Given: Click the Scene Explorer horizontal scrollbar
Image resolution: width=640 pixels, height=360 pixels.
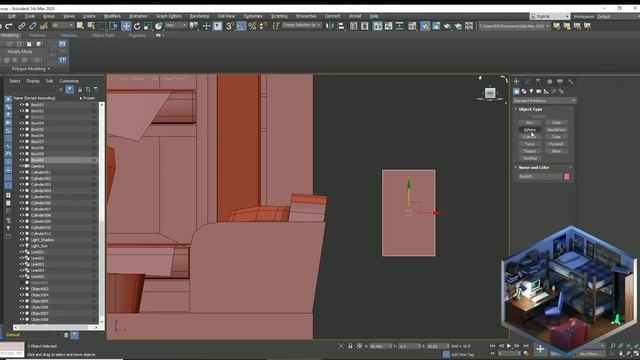Looking at the screenshot, I should tap(56, 327).
